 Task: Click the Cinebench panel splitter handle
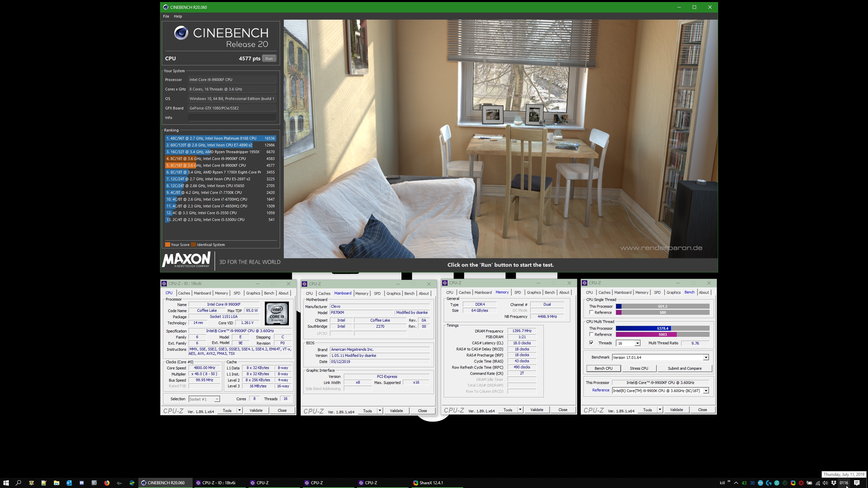(x=282, y=146)
